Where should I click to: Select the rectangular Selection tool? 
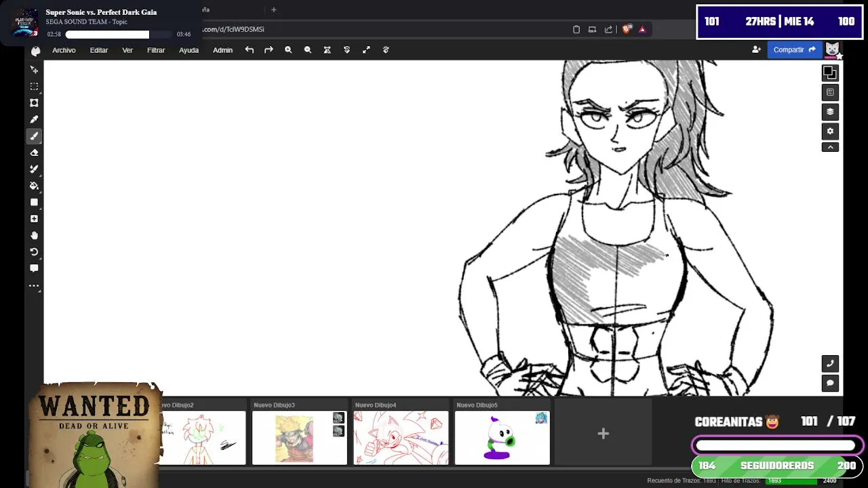[x=34, y=86]
